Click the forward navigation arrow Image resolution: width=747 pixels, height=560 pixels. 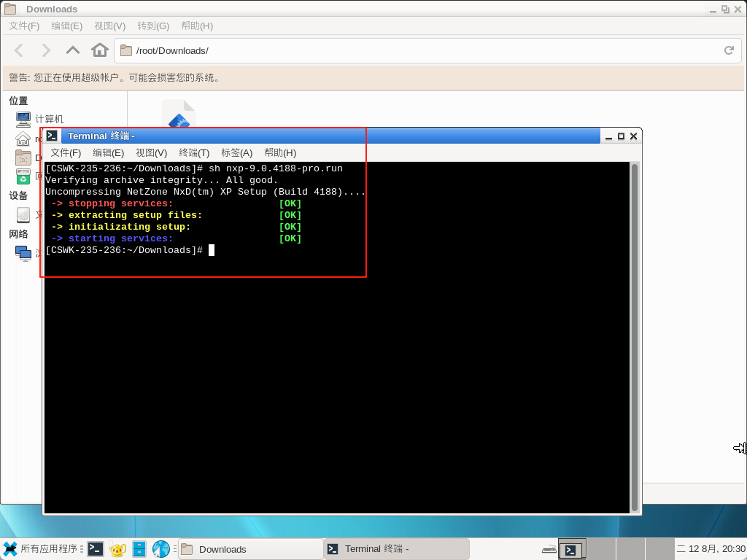point(46,50)
